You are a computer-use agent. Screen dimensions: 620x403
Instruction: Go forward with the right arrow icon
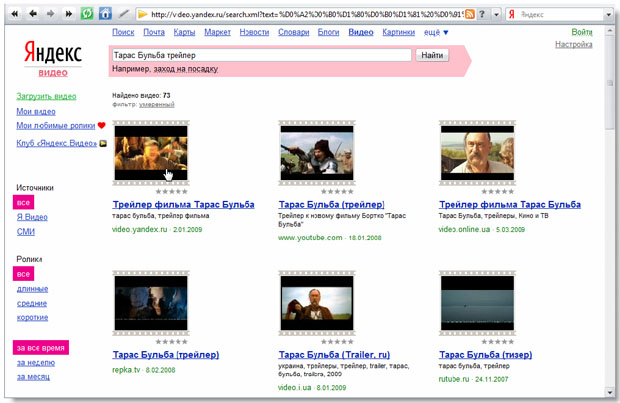[51, 14]
